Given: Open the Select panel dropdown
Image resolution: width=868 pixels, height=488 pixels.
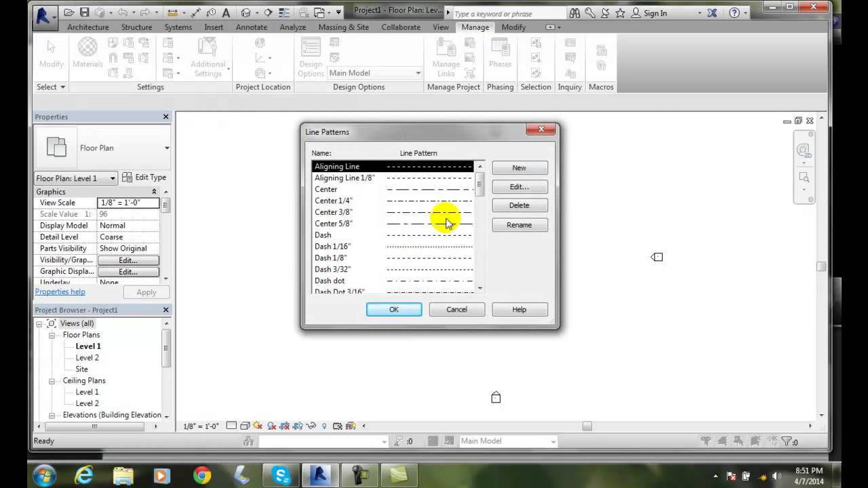Looking at the screenshot, I should click(x=51, y=87).
